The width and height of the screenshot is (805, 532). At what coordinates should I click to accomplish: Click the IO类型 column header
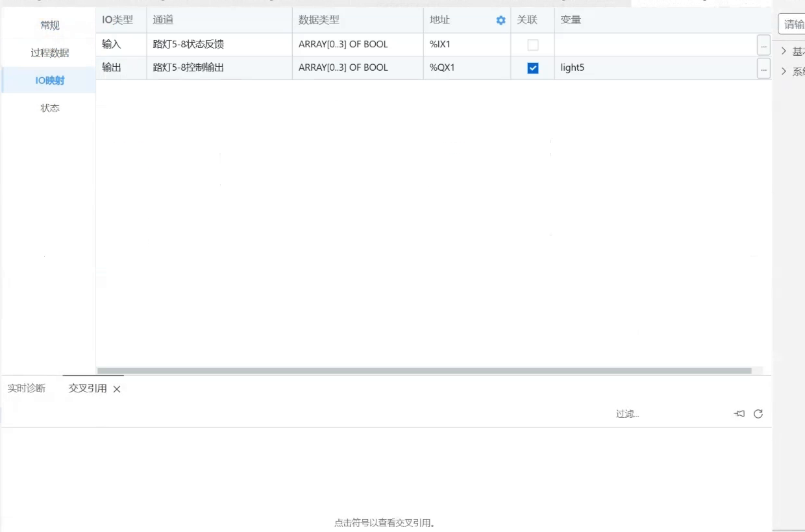(121, 20)
